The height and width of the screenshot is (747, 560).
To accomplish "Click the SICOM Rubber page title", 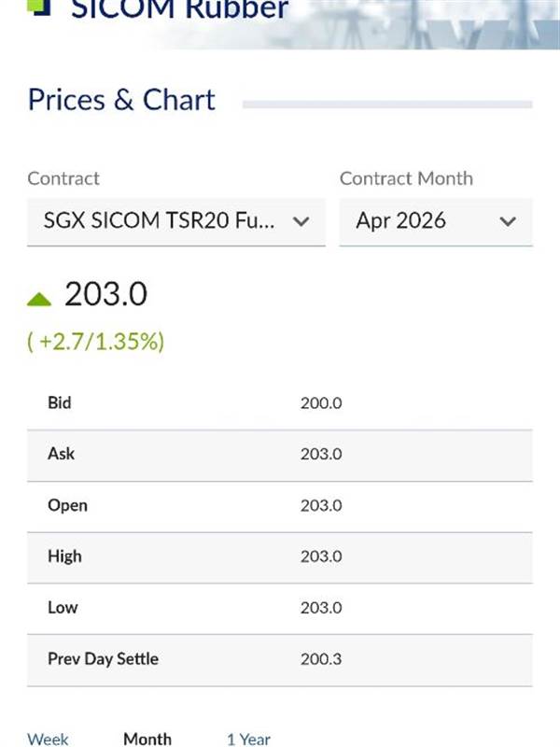I will point(179,10).
